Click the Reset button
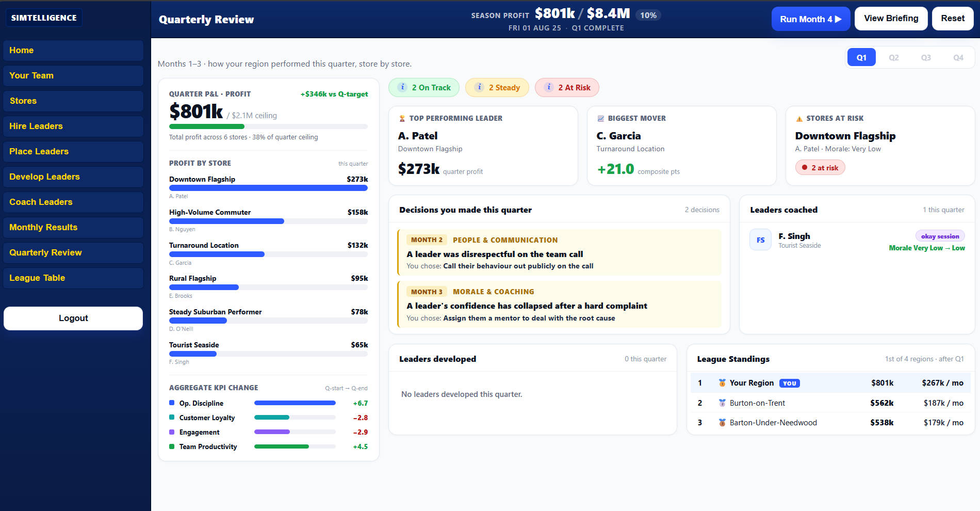Image resolution: width=980 pixels, height=511 pixels. click(953, 19)
